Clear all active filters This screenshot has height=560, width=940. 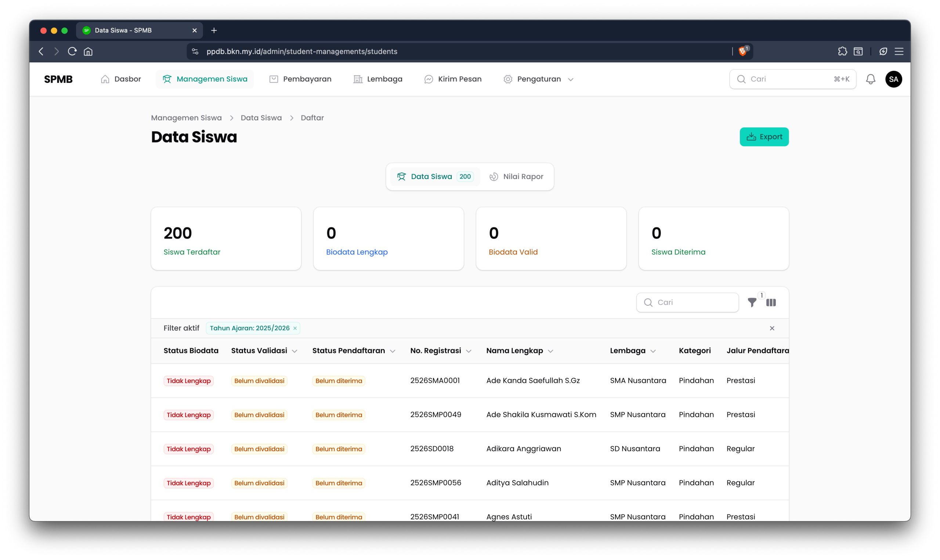coord(771,328)
